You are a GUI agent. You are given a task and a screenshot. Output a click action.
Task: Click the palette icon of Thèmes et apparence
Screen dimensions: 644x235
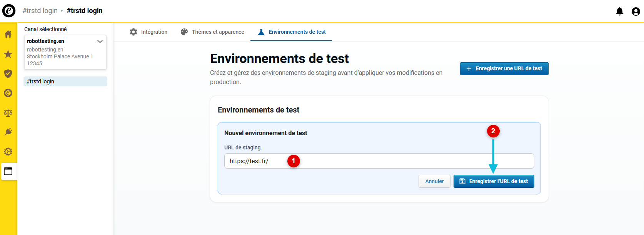click(184, 32)
